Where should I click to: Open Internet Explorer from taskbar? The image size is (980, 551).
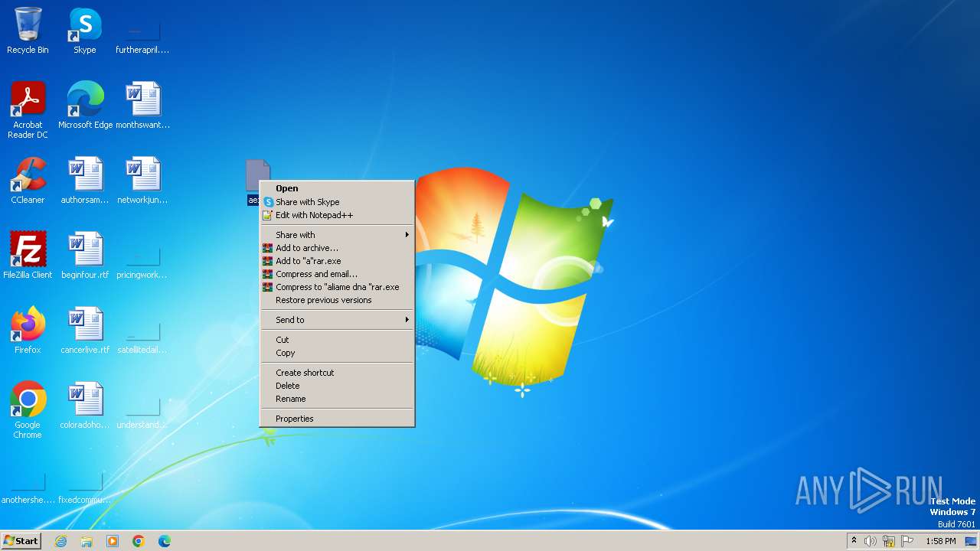click(x=60, y=541)
